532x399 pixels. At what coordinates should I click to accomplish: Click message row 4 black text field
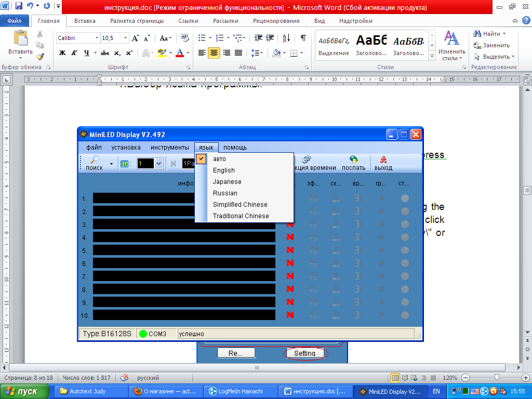click(184, 237)
